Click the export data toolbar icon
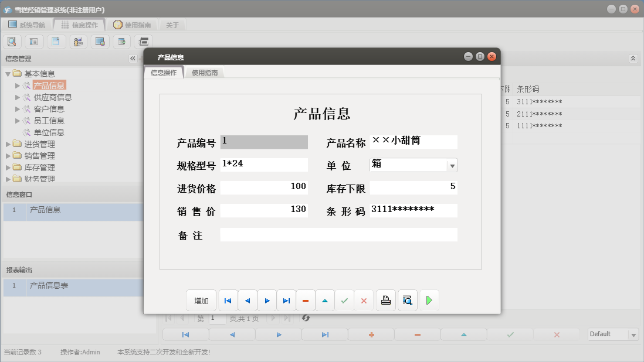 120,42
